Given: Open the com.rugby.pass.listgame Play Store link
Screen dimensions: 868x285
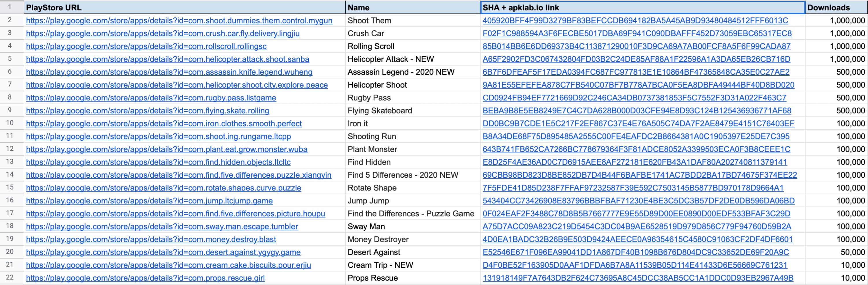Looking at the screenshot, I should click(x=151, y=98).
